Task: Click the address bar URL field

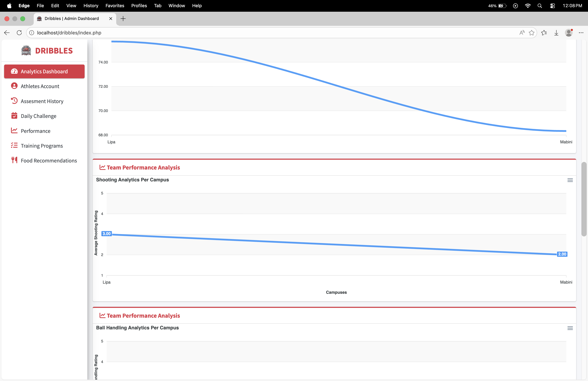Action: tap(272, 33)
